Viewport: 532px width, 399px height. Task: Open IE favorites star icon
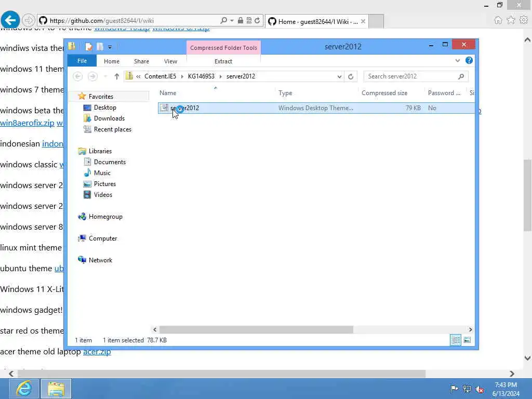tap(511, 20)
